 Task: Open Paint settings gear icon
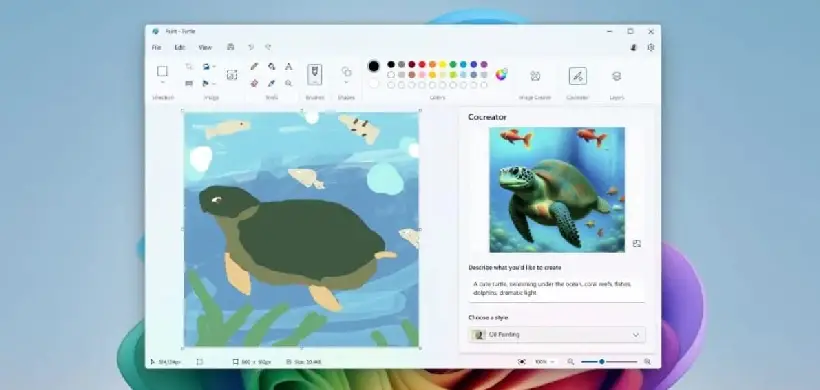(651, 48)
